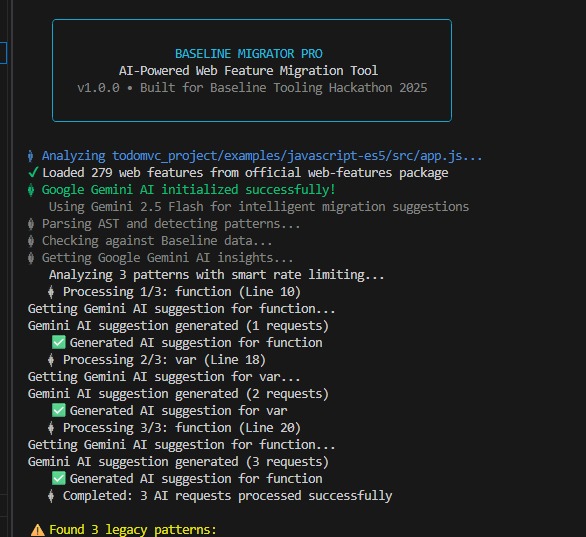The height and width of the screenshot is (537, 586).
Task: Click 'Found 3 legacy patterns:' text
Action: tap(133, 530)
